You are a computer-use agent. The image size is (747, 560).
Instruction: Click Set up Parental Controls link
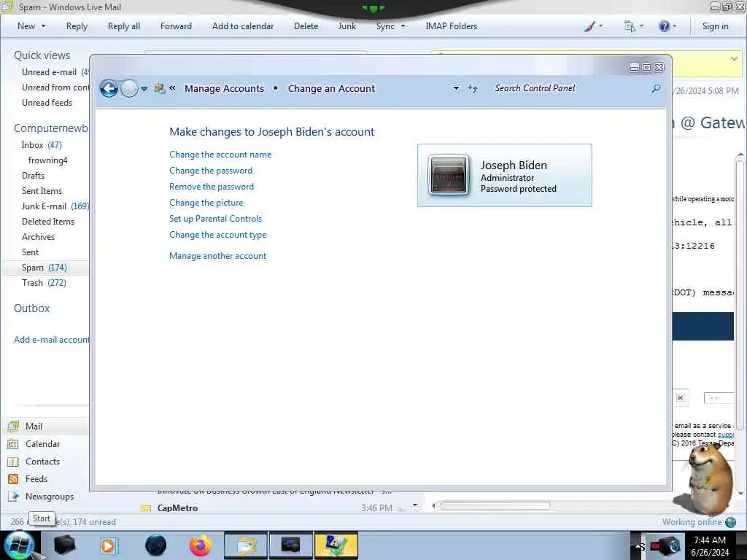point(215,219)
